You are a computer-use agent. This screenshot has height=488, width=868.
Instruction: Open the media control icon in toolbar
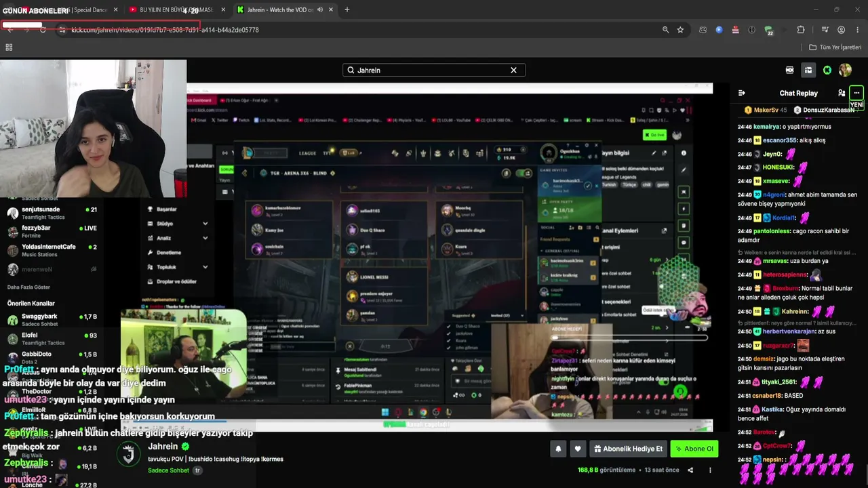tap(825, 30)
